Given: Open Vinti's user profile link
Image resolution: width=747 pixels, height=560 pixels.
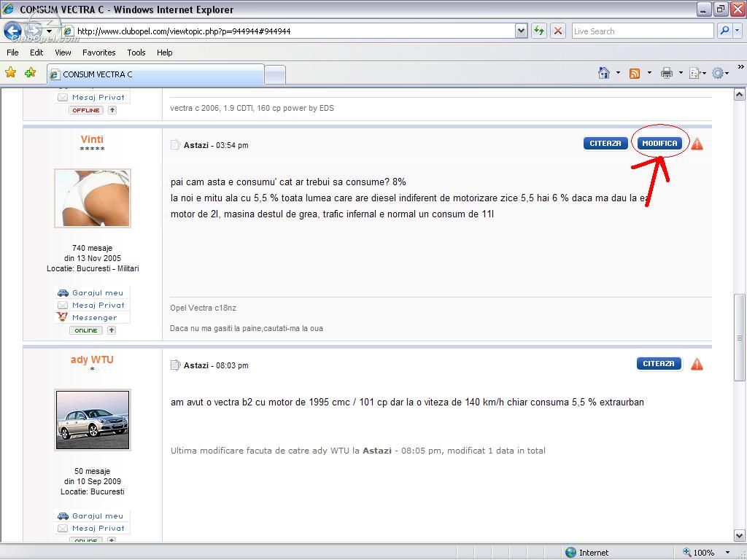Looking at the screenshot, I should 92,139.
